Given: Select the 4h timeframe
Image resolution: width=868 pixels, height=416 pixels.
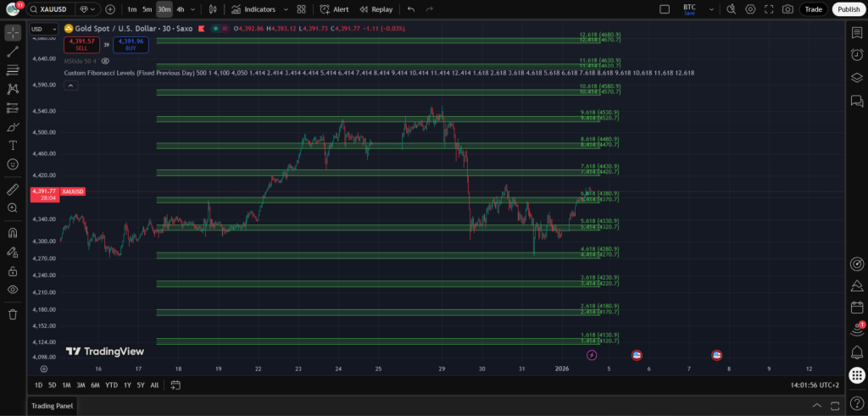Looking at the screenshot, I should 181,9.
